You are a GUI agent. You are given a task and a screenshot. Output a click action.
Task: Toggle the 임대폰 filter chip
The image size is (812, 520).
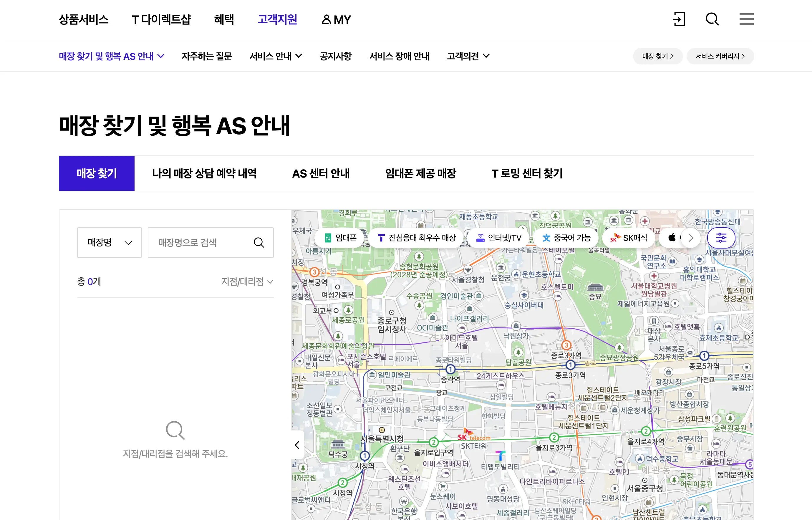340,238
